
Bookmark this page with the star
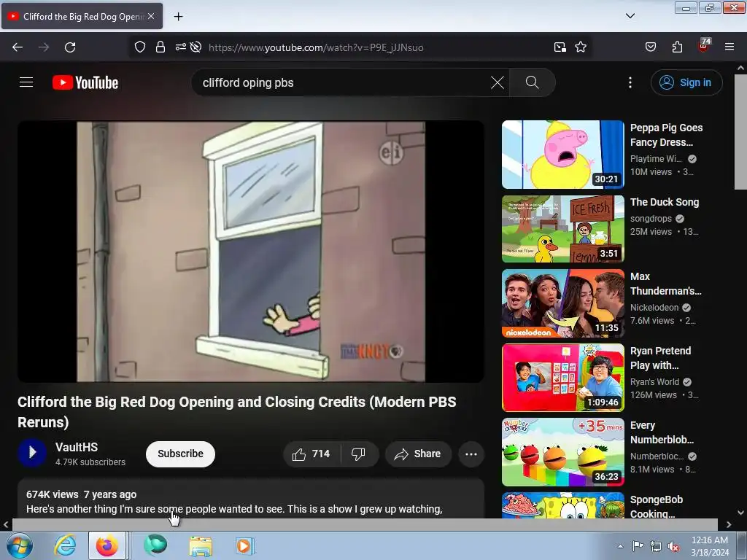(x=581, y=47)
